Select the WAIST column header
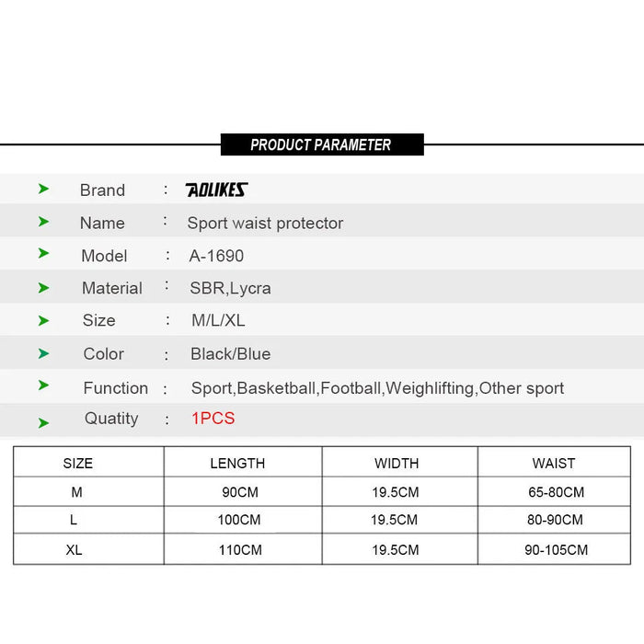The height and width of the screenshot is (644, 644). tap(554, 464)
